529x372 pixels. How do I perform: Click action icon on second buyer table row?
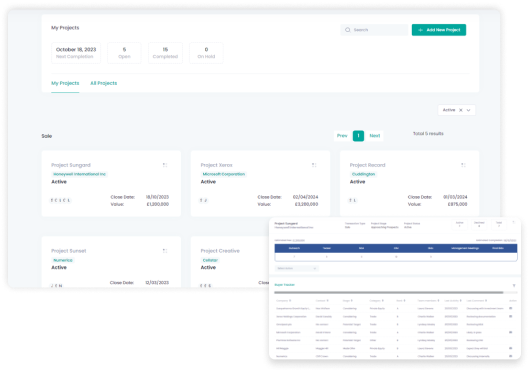point(510,316)
